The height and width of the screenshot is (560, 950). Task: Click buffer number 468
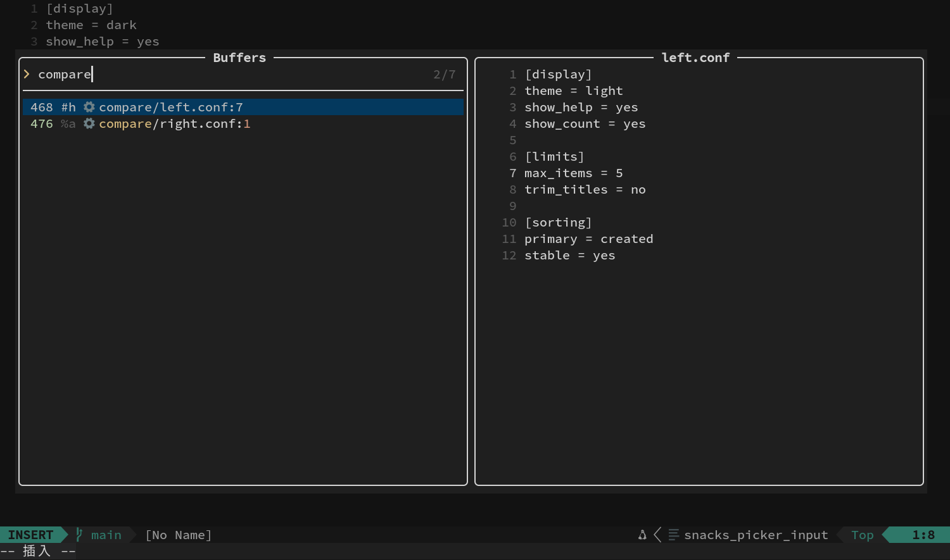click(x=42, y=107)
